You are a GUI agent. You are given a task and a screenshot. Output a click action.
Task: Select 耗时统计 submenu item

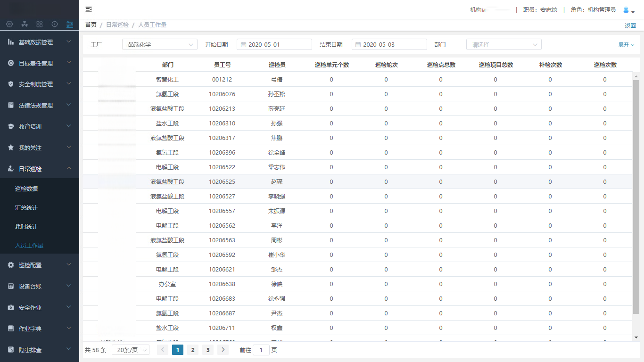pyautogui.click(x=26, y=227)
